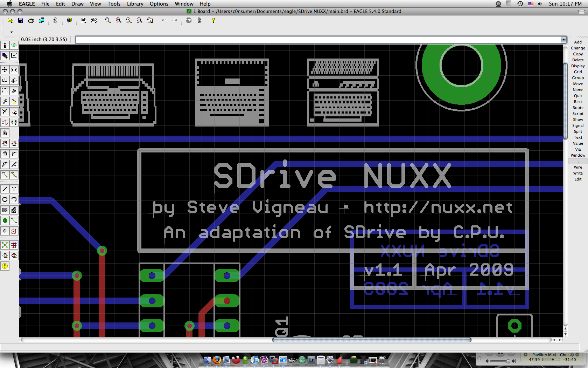The image size is (588, 368).
Task: Click into the command line input field
Action: point(318,40)
